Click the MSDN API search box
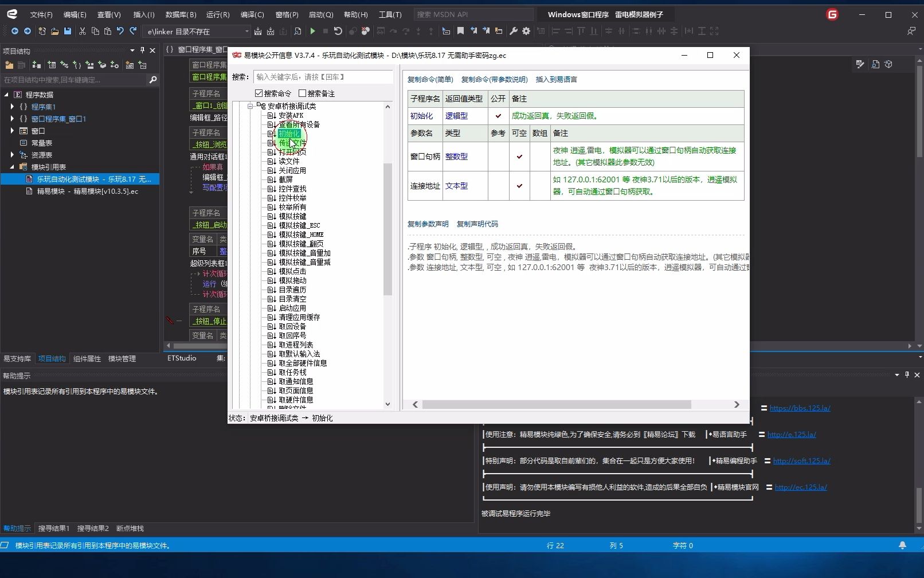Image resolution: width=924 pixels, height=578 pixels. (x=473, y=14)
